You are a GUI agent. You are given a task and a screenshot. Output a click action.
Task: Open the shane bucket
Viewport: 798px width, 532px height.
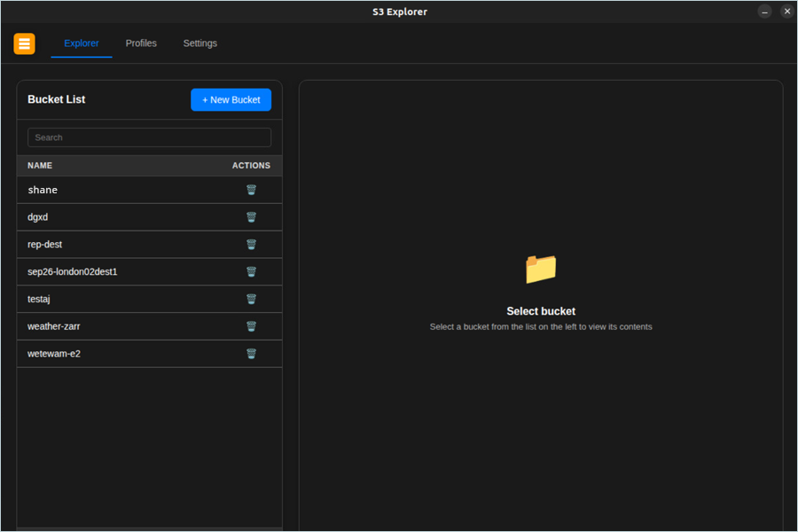tap(43, 190)
